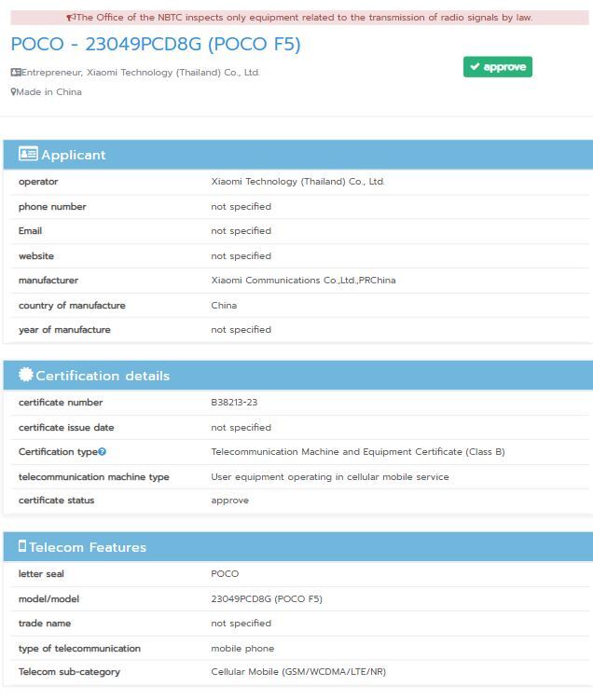Click the 'Email' row label

tap(31, 231)
